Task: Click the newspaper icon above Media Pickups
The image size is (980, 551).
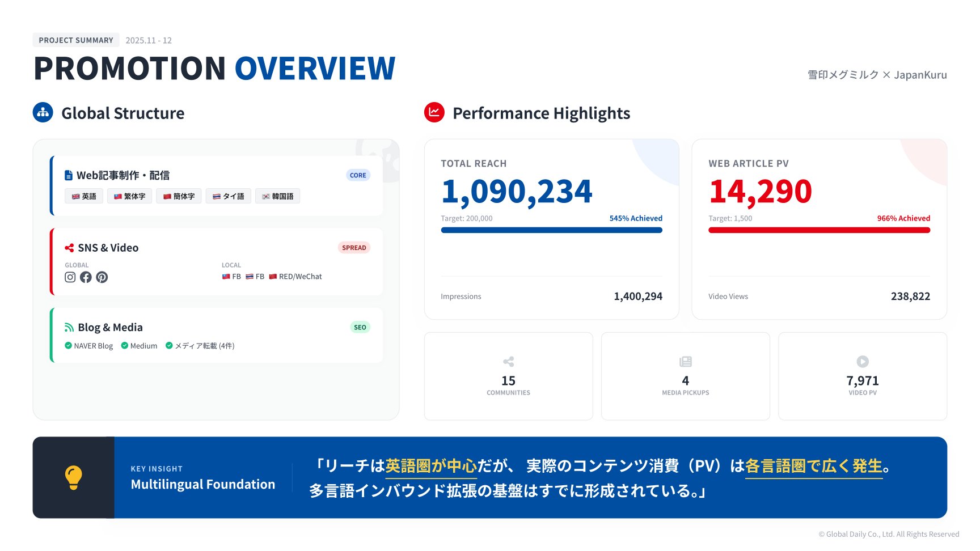Action: point(685,362)
